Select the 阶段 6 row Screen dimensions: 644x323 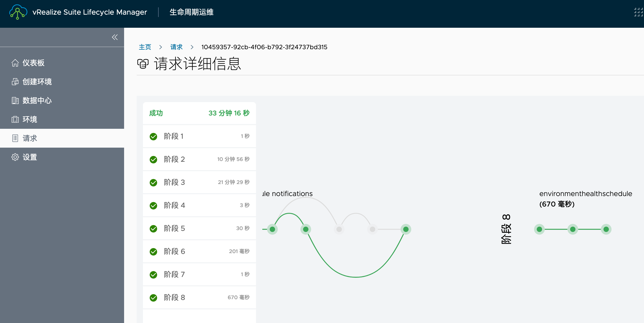199,251
